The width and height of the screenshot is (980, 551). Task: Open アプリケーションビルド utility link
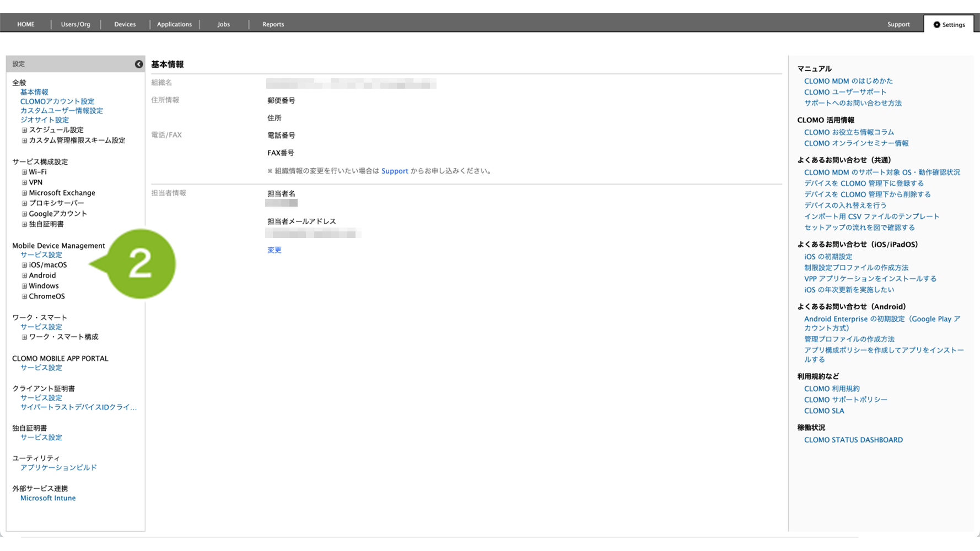click(58, 468)
